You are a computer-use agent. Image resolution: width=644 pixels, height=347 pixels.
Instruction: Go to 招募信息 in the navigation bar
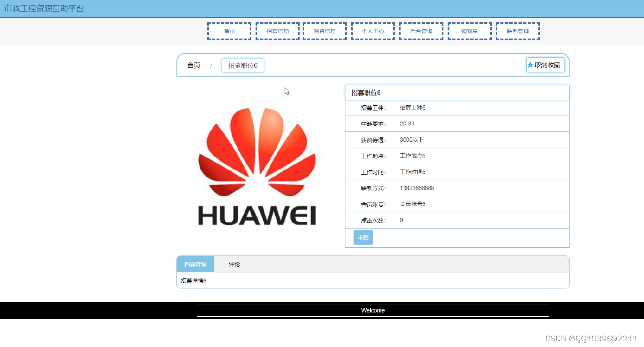coord(277,31)
